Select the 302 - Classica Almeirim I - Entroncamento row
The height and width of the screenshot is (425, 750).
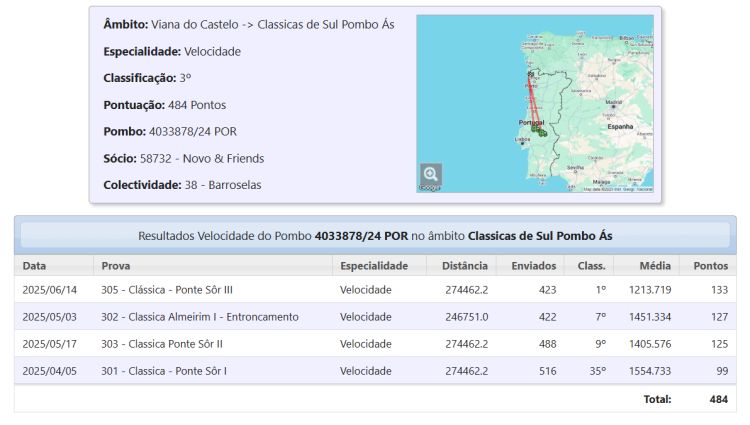[199, 317]
